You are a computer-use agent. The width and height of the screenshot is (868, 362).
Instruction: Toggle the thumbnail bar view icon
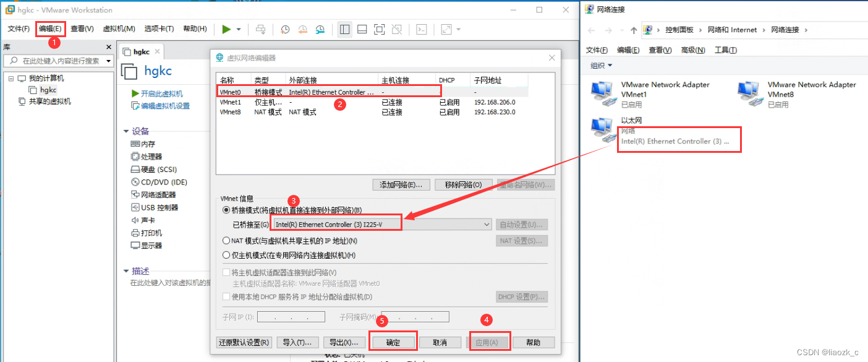point(362,29)
